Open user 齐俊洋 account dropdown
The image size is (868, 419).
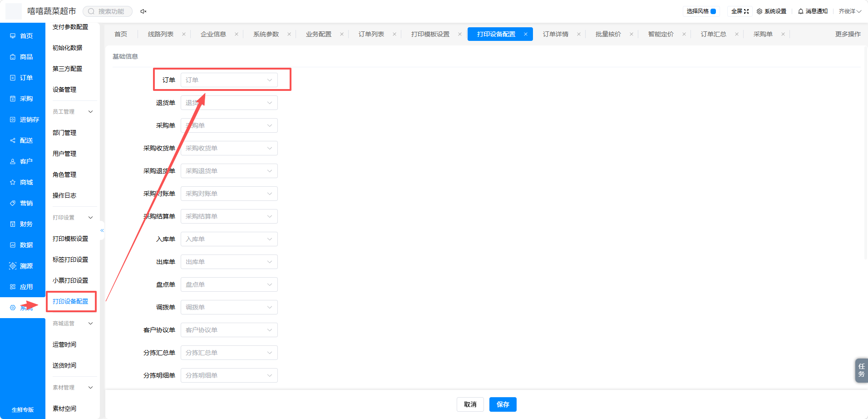coord(850,11)
